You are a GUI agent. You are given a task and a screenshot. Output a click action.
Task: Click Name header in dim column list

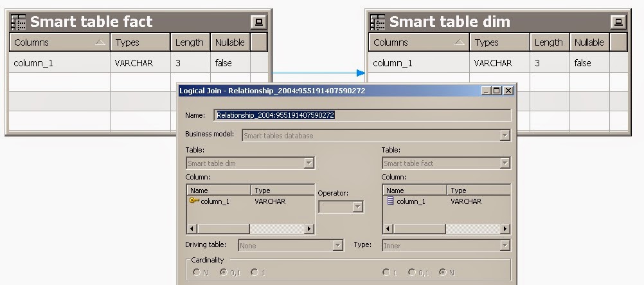219,190
